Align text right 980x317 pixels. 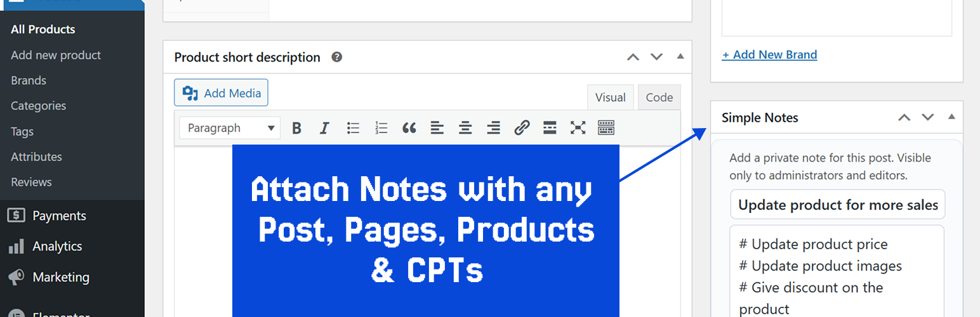494,128
